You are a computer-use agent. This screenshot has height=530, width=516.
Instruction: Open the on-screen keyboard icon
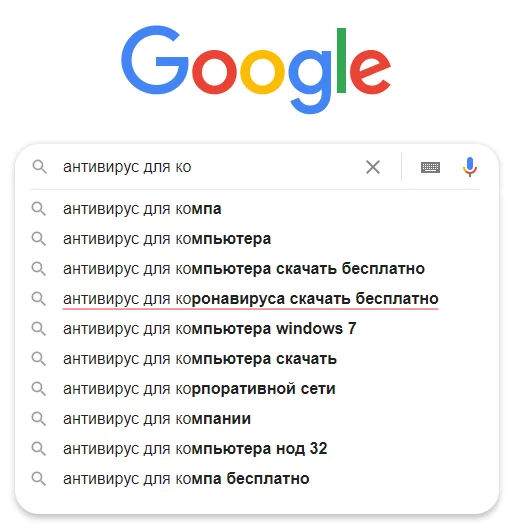[x=430, y=167]
